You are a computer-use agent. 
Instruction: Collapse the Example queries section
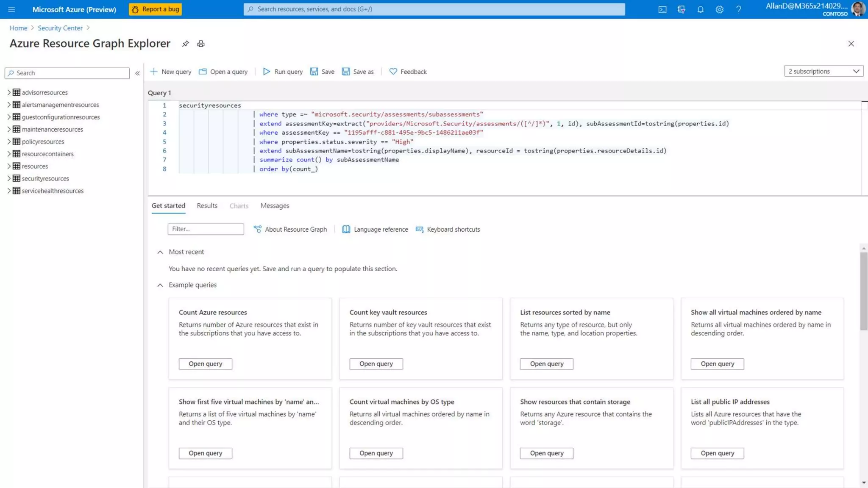coord(160,285)
